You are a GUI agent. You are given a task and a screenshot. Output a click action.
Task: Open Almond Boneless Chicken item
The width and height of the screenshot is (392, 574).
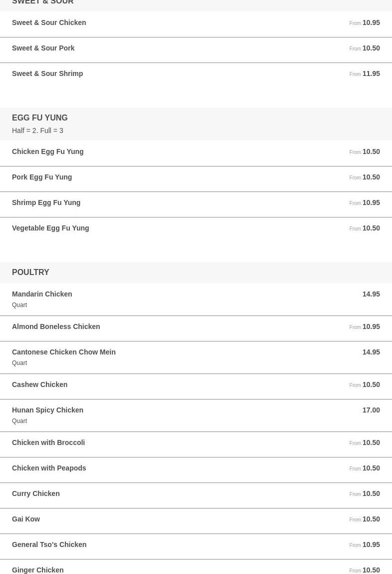point(196,328)
